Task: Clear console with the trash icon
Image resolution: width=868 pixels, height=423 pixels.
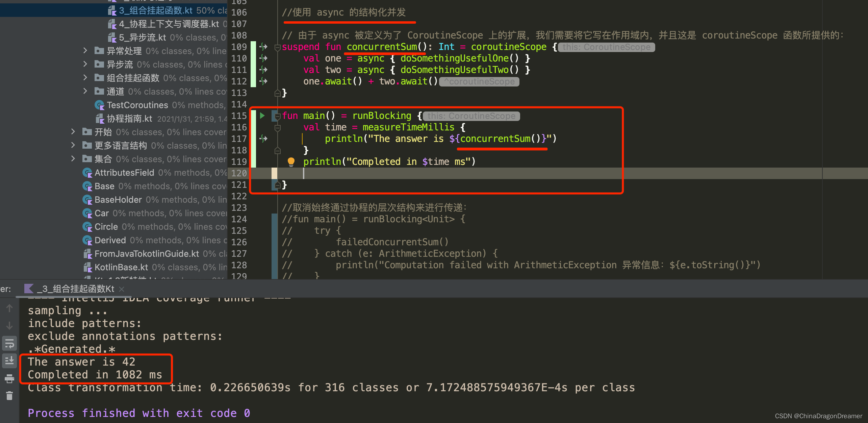Action: point(9,396)
